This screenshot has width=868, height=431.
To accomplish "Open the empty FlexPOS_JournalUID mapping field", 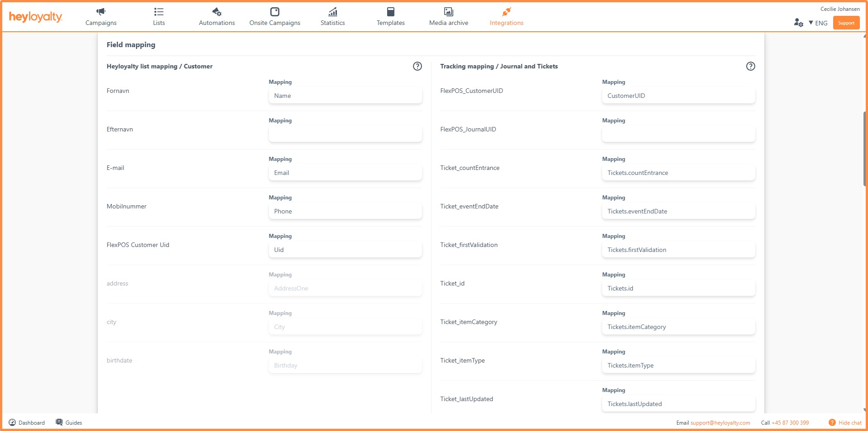I will click(x=678, y=134).
